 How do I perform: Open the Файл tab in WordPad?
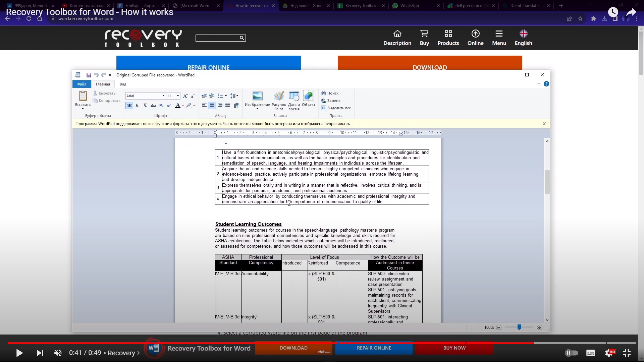click(x=82, y=84)
